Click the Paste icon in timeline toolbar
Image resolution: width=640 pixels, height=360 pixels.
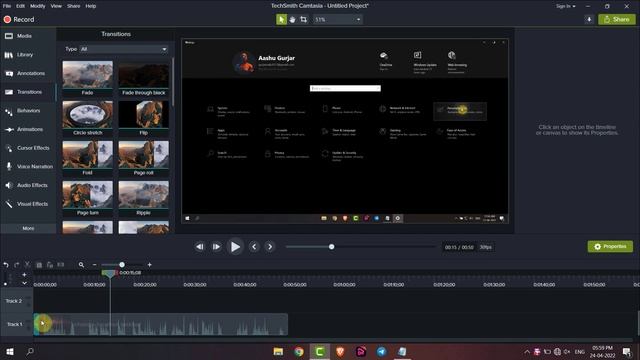click(50, 265)
